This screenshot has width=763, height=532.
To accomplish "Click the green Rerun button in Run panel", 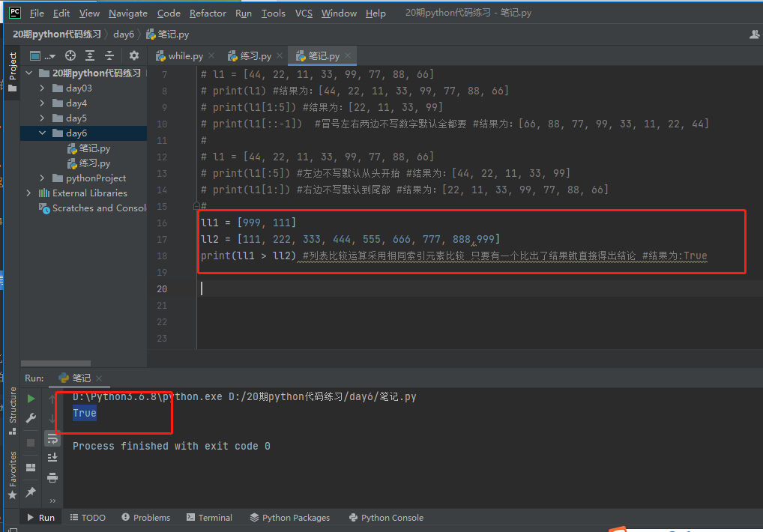I will pos(31,399).
